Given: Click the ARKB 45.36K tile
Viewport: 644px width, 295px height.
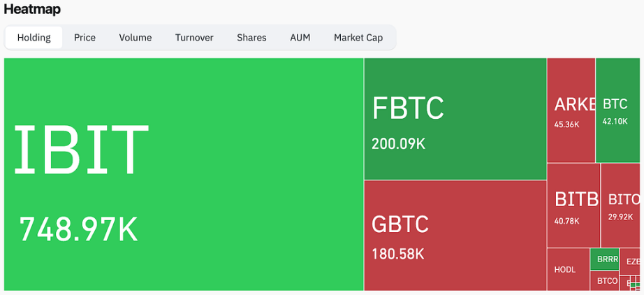Looking at the screenshot, I should (571, 110).
